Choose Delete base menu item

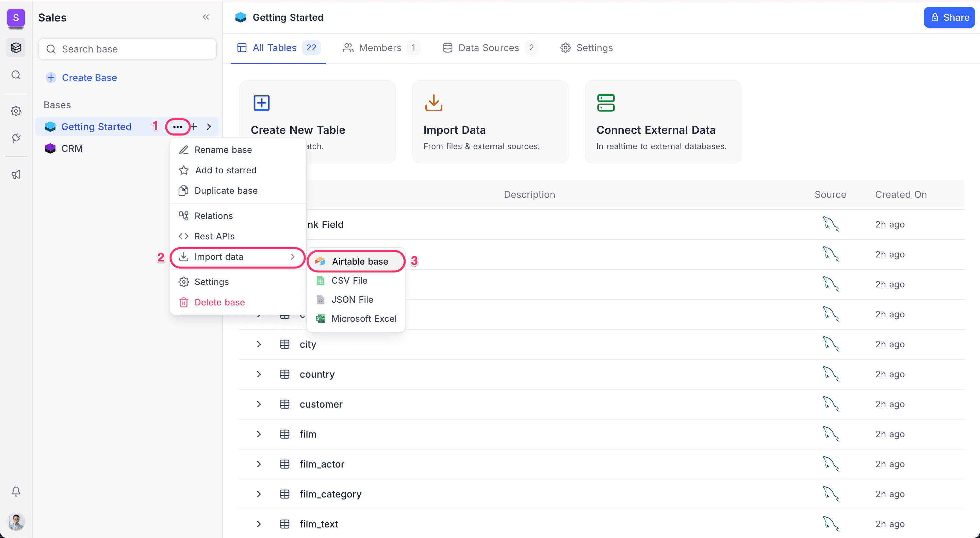[238, 302]
